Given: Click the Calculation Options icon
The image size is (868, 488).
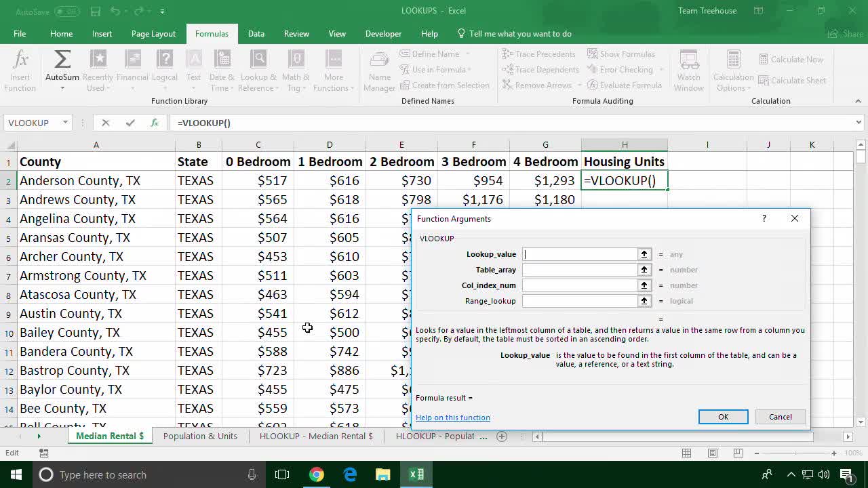Looking at the screenshot, I should click(x=734, y=60).
